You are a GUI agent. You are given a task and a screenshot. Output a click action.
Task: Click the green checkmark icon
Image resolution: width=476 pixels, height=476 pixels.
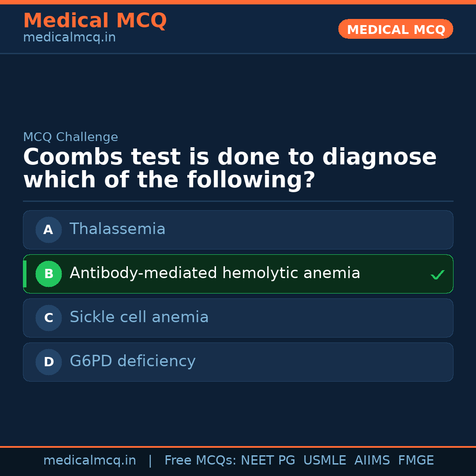437,275
